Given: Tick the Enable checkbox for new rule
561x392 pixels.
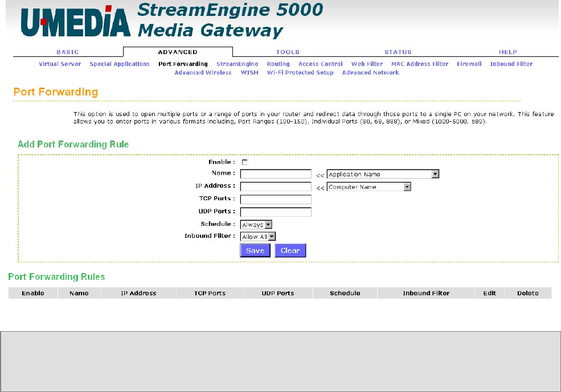Looking at the screenshot, I should (244, 162).
